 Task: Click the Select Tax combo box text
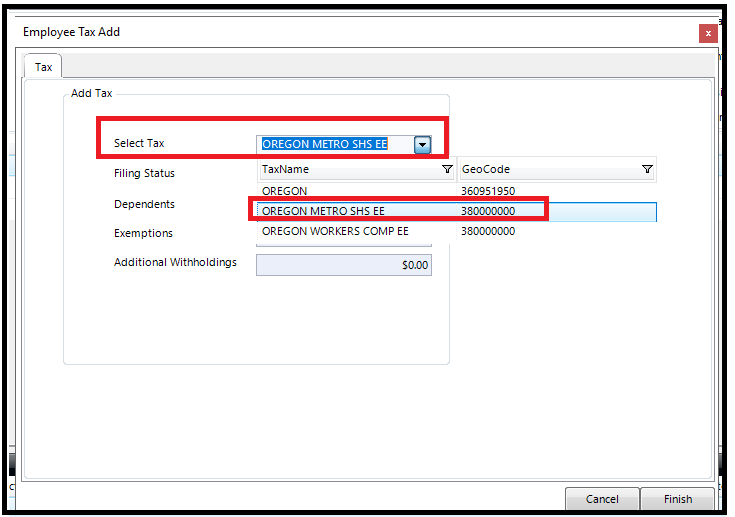click(324, 144)
